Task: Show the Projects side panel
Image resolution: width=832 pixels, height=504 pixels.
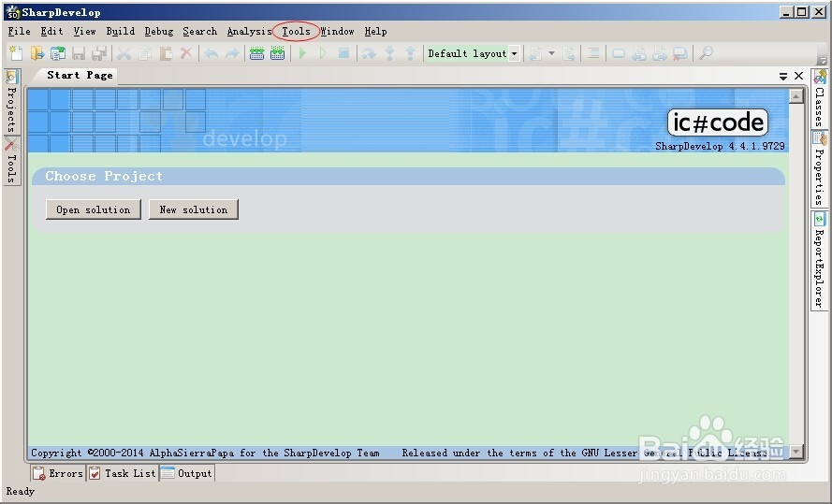Action: coord(11,102)
